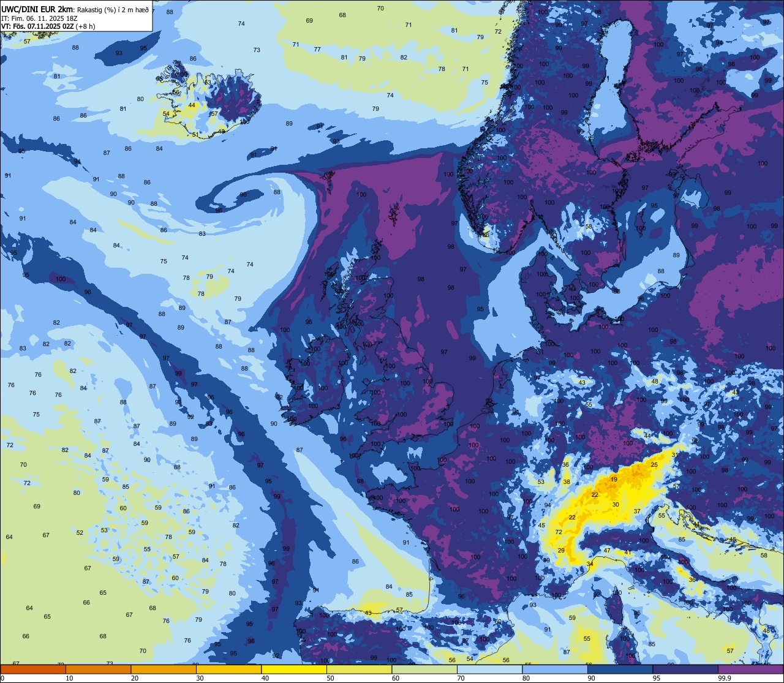Click the pale green 60–70 legend swatch
This screenshot has height=683, width=784.
[x=424, y=669]
